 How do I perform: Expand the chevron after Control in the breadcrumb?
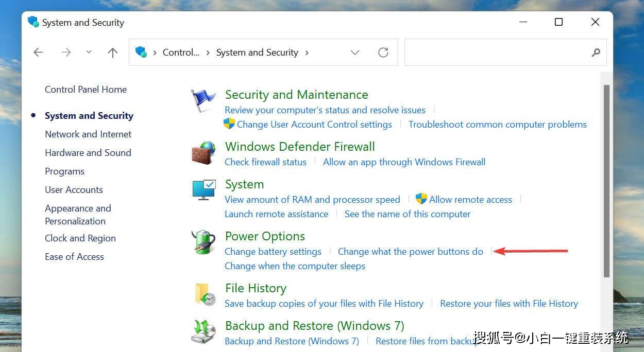(x=208, y=52)
